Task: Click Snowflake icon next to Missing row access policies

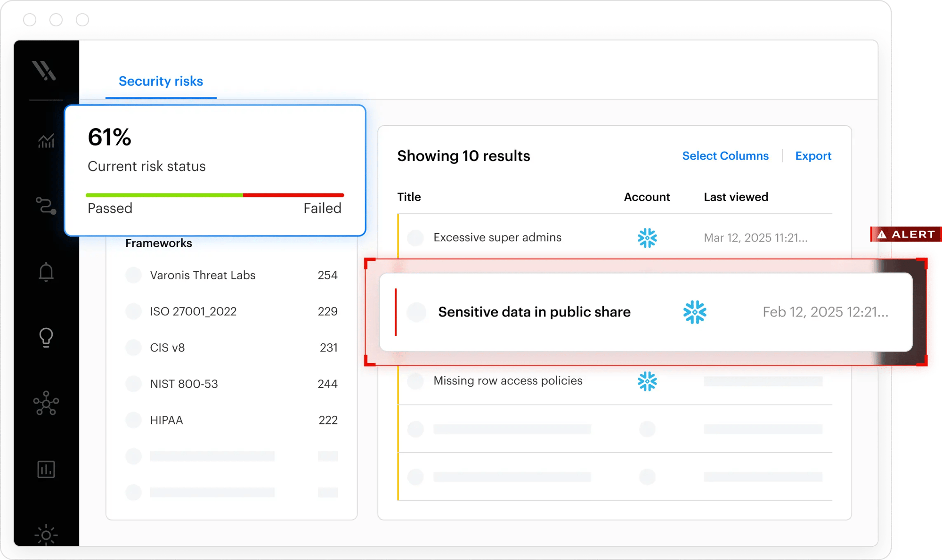Action: (x=647, y=381)
